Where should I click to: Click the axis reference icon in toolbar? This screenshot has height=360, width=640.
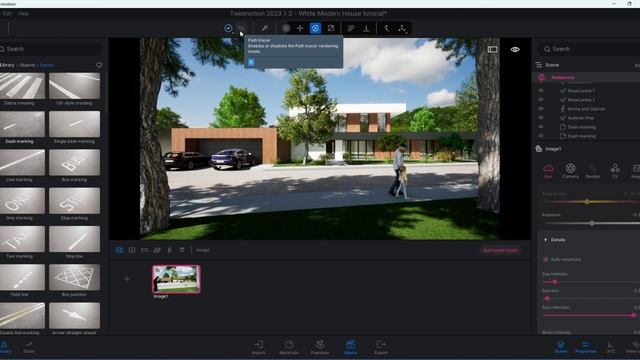click(402, 28)
